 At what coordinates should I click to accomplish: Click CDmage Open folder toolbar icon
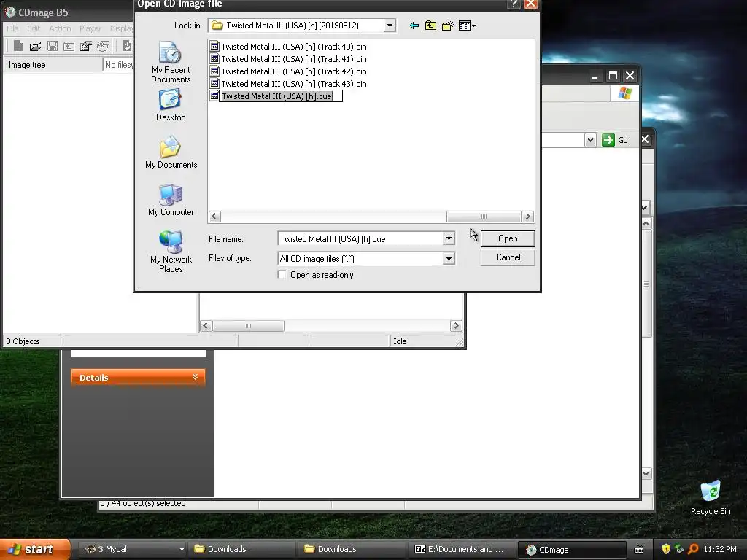coord(35,46)
